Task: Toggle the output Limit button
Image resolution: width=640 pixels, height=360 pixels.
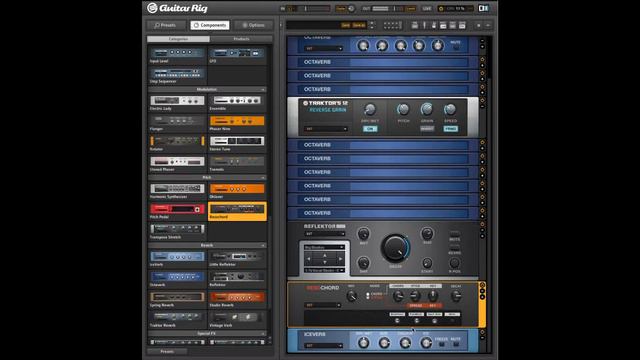Action: tap(411, 9)
